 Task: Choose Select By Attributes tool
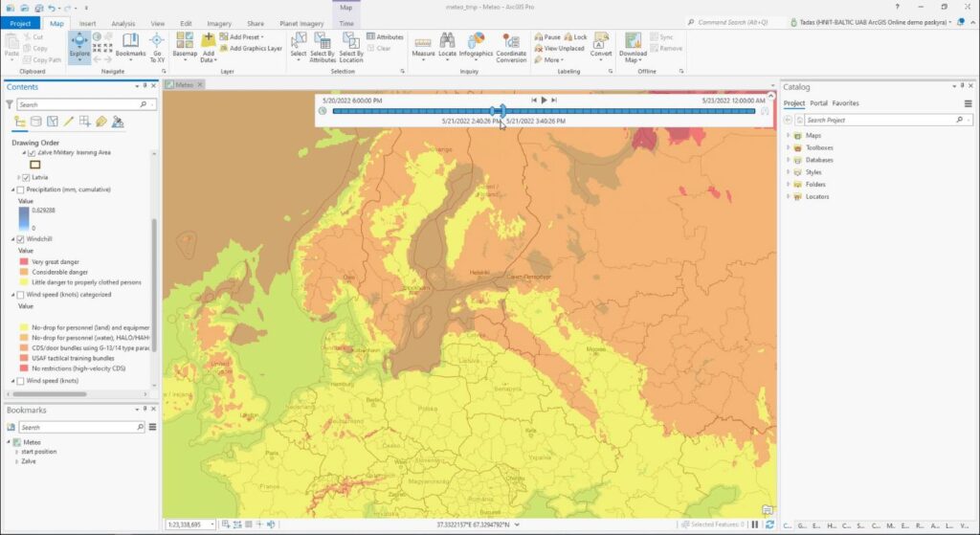(x=323, y=43)
